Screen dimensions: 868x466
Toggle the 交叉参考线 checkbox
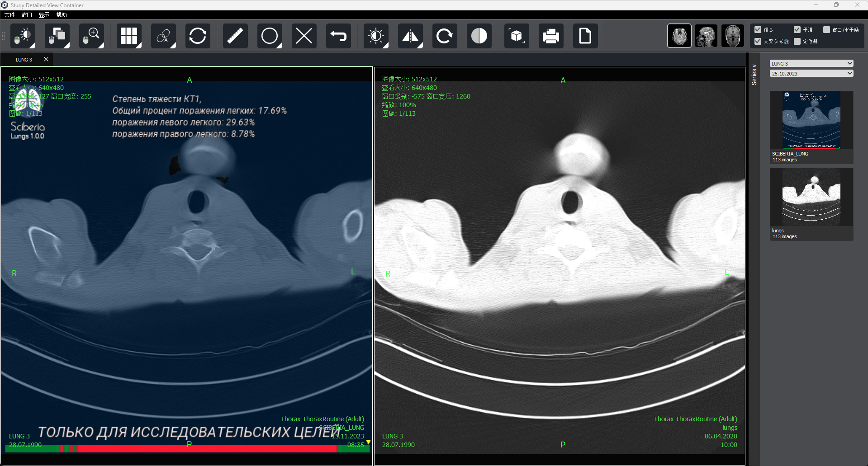pos(758,41)
